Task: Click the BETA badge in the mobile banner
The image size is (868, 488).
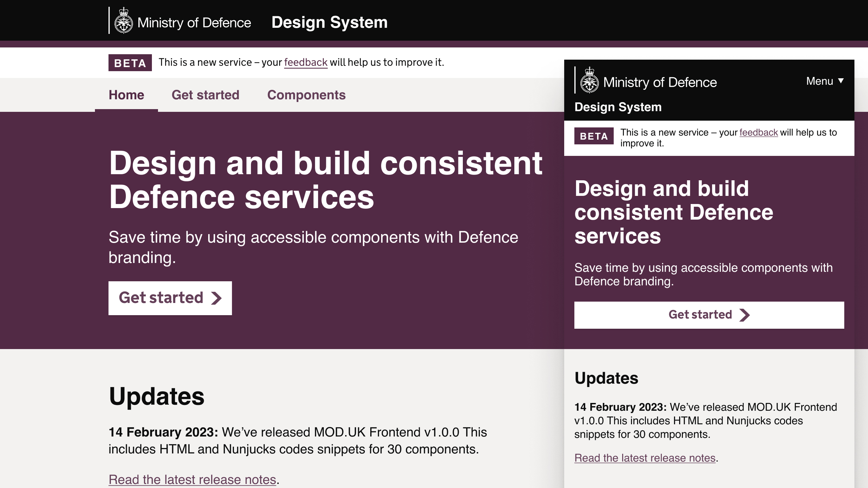Action: (x=594, y=136)
